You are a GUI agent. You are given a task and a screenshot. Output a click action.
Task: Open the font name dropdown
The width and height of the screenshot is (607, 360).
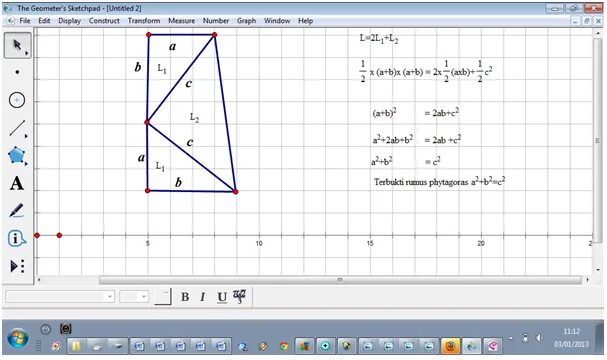(60, 297)
